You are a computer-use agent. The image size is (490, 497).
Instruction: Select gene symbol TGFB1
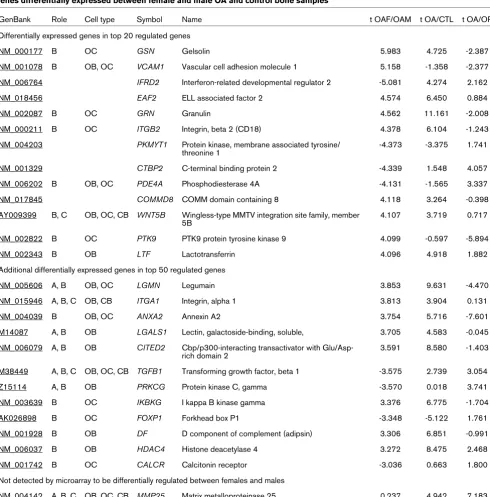150,371
